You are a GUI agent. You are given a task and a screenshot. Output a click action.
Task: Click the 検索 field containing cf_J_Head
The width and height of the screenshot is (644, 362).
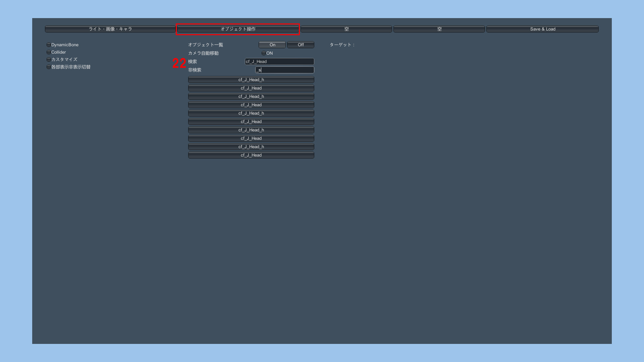point(279,61)
